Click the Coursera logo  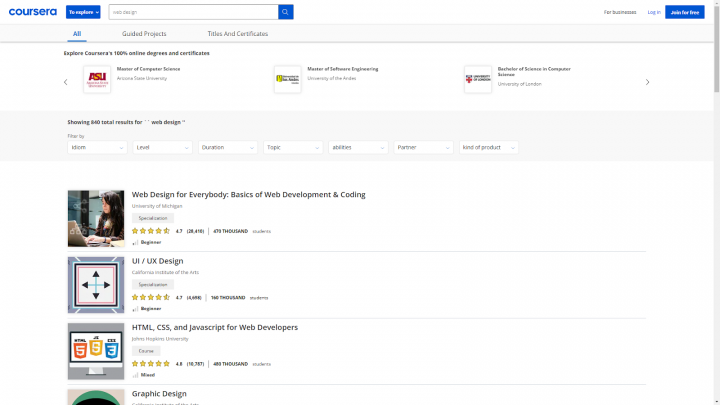pyautogui.click(x=33, y=12)
